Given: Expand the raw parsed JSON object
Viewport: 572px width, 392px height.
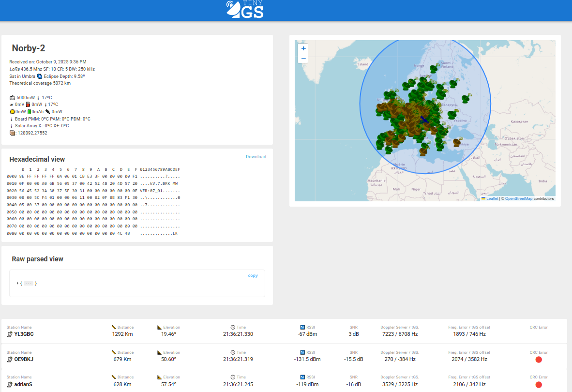Looking at the screenshot, I should (17, 283).
